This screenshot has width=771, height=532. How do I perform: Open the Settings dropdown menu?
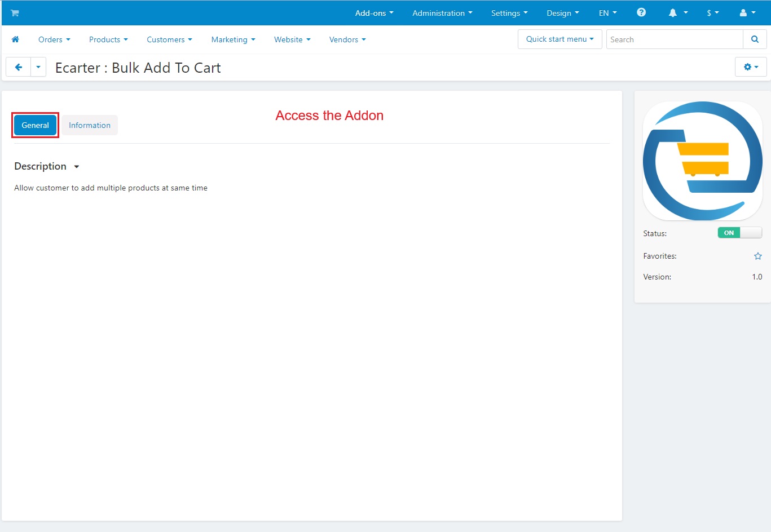tap(509, 13)
